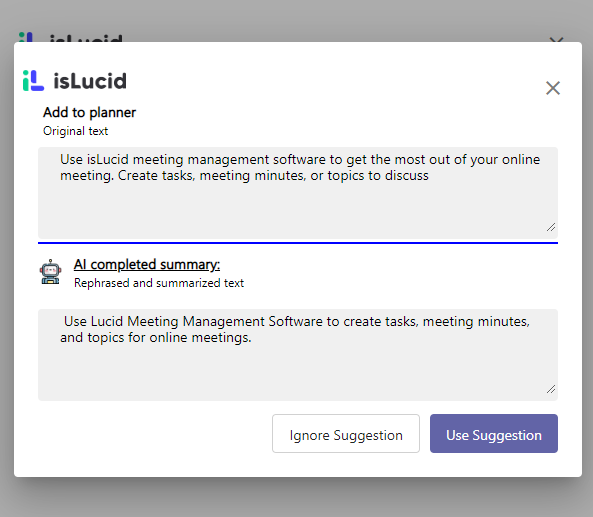Close the isLucid Add to planner dialog
Viewport: 593px width, 517px height.
553,88
